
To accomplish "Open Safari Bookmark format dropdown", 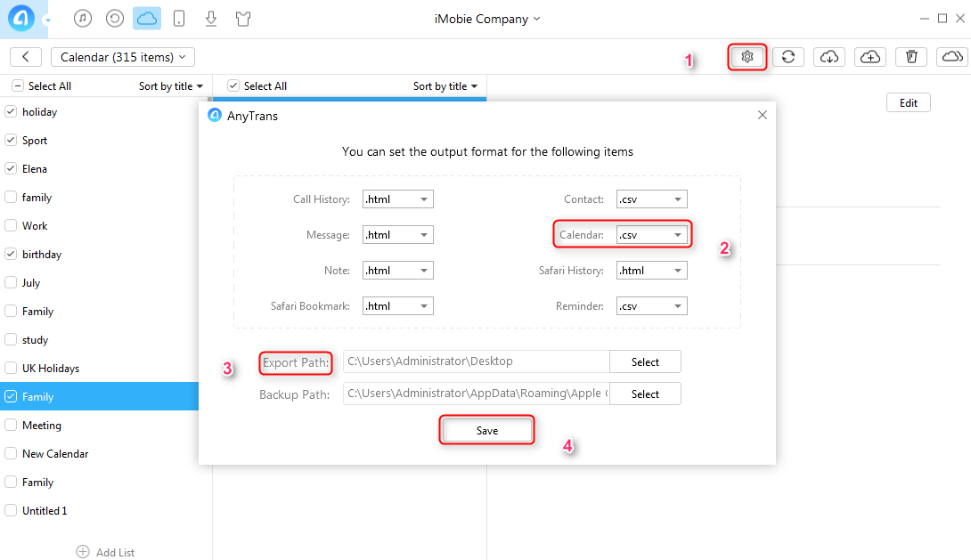I will coord(397,305).
